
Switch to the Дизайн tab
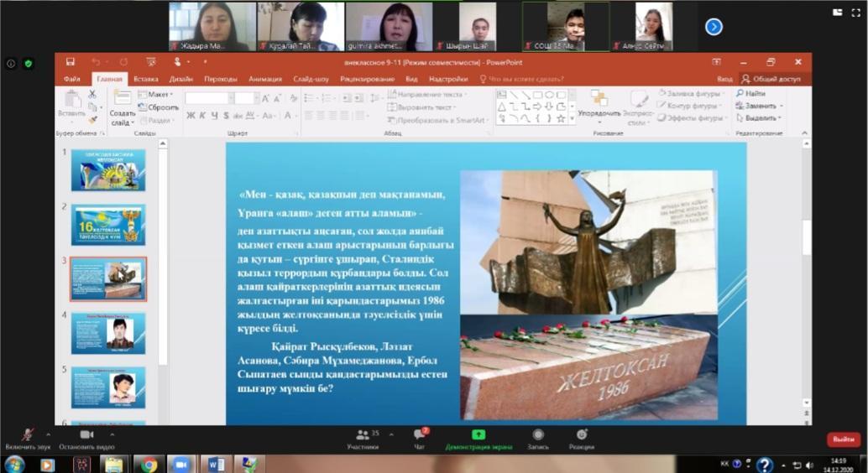(181, 79)
